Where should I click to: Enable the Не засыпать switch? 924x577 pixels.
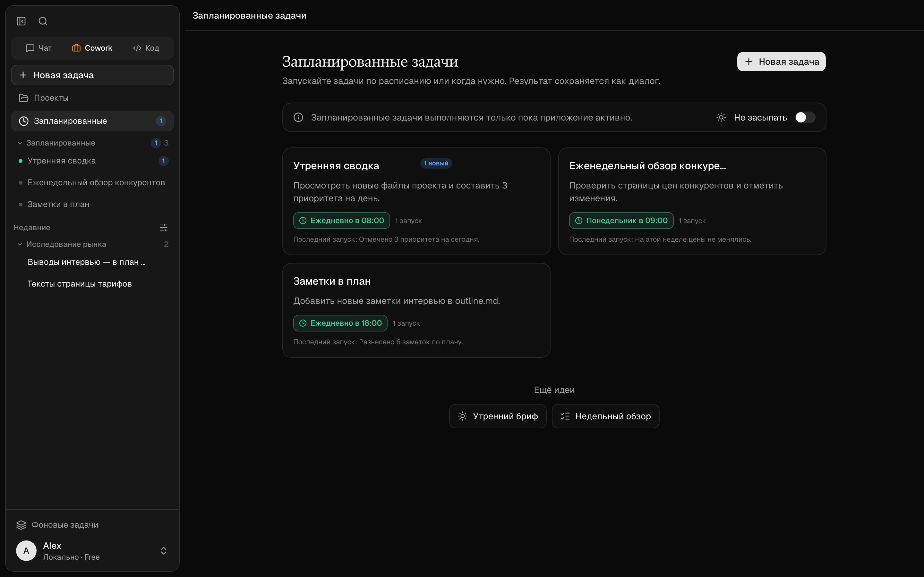tap(805, 118)
